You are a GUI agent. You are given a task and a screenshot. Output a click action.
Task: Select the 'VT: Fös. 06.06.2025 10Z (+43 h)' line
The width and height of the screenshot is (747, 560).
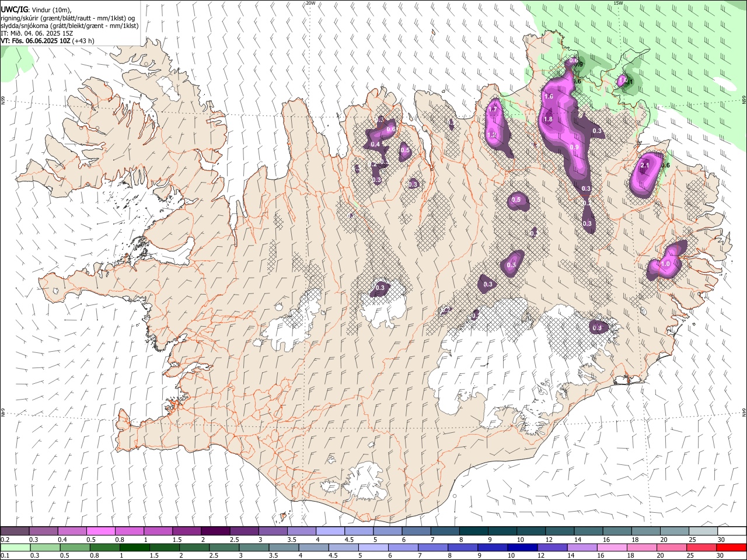(x=48, y=41)
